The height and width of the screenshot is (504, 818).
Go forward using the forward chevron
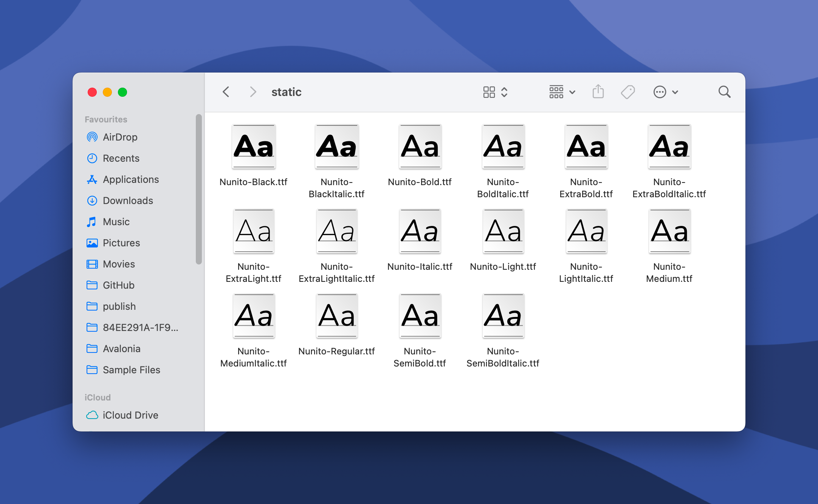253,92
